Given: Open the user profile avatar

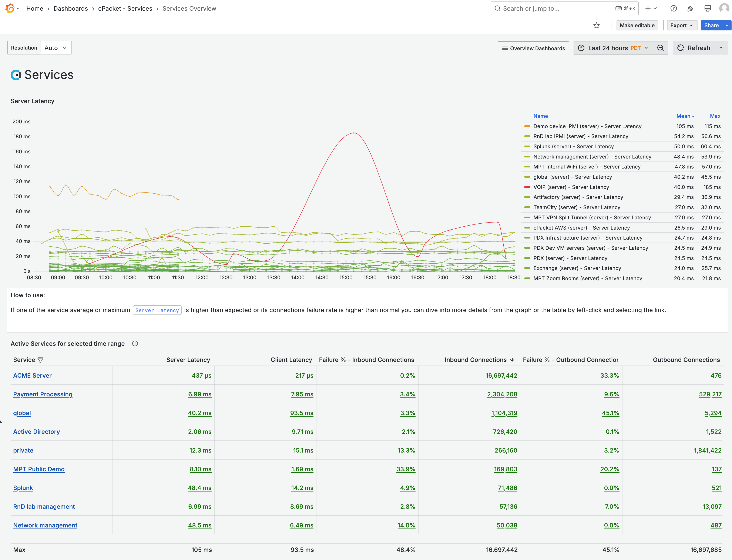Looking at the screenshot, I should coord(724,8).
